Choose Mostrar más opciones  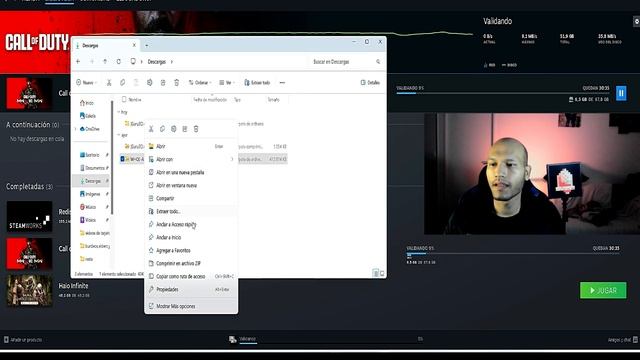coord(191,306)
